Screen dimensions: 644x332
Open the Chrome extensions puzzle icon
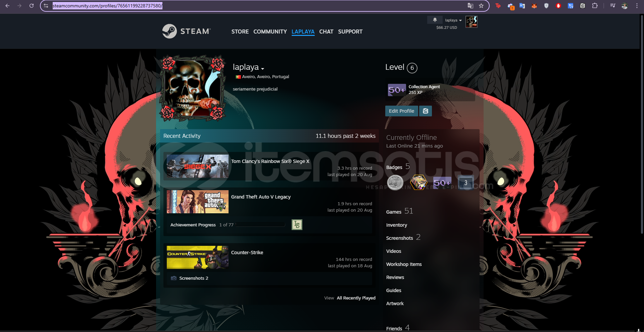(595, 6)
